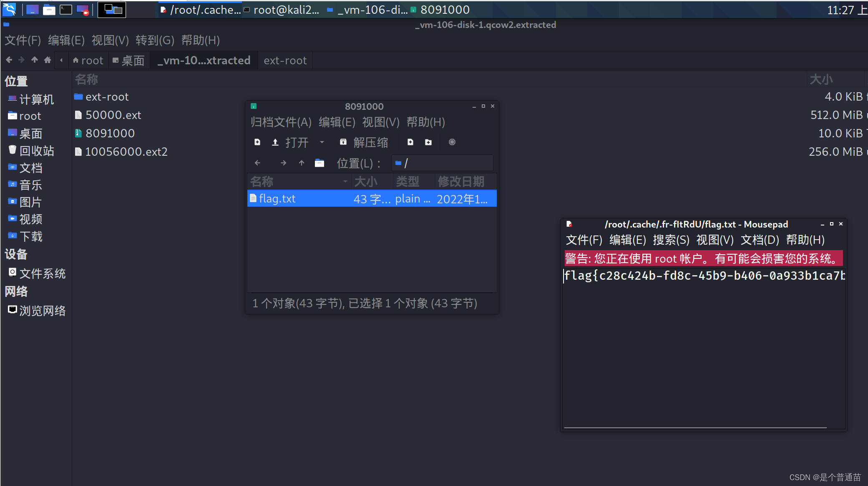Sort archive list by Name column
Screen dimensions: 868x486
point(299,182)
